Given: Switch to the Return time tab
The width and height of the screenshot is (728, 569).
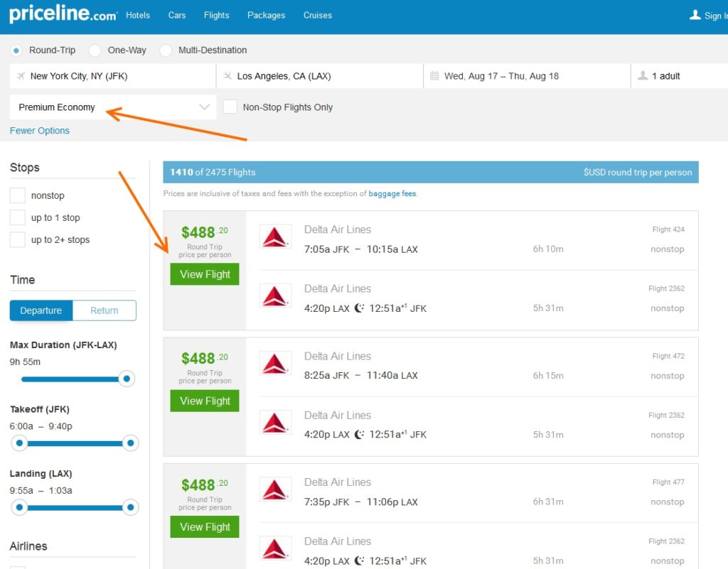Looking at the screenshot, I should (105, 310).
